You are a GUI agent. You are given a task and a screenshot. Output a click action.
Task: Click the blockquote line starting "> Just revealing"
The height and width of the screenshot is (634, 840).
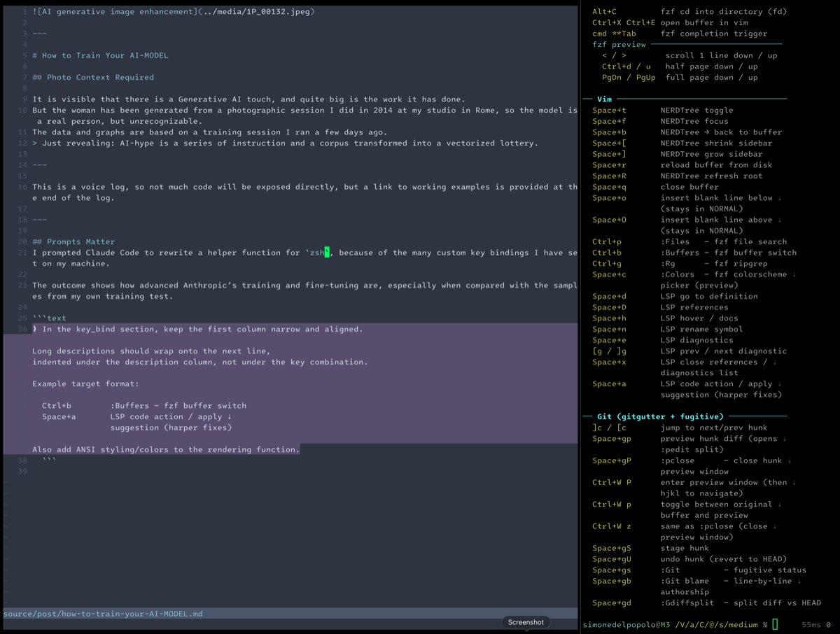click(x=285, y=143)
